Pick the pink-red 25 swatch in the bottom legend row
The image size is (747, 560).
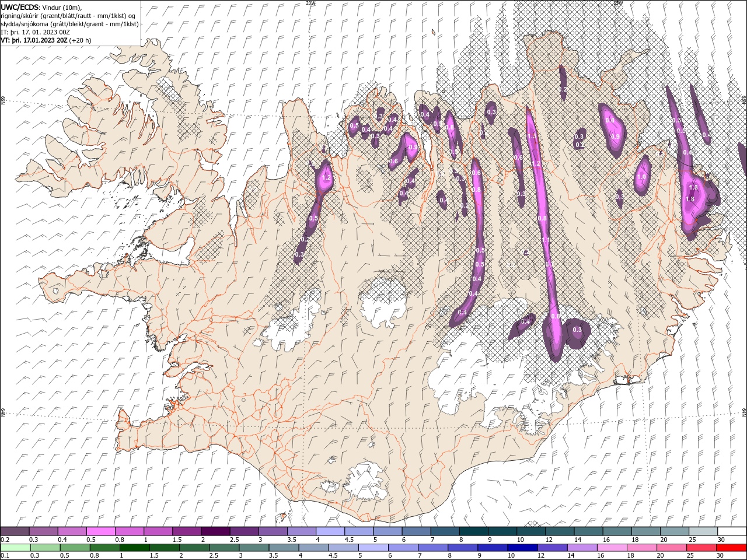point(701,548)
